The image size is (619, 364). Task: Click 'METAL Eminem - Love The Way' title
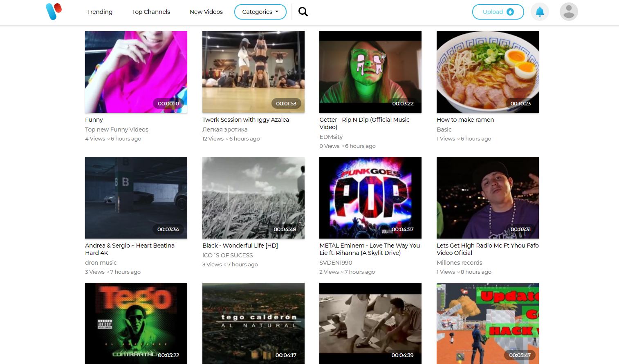coord(370,249)
